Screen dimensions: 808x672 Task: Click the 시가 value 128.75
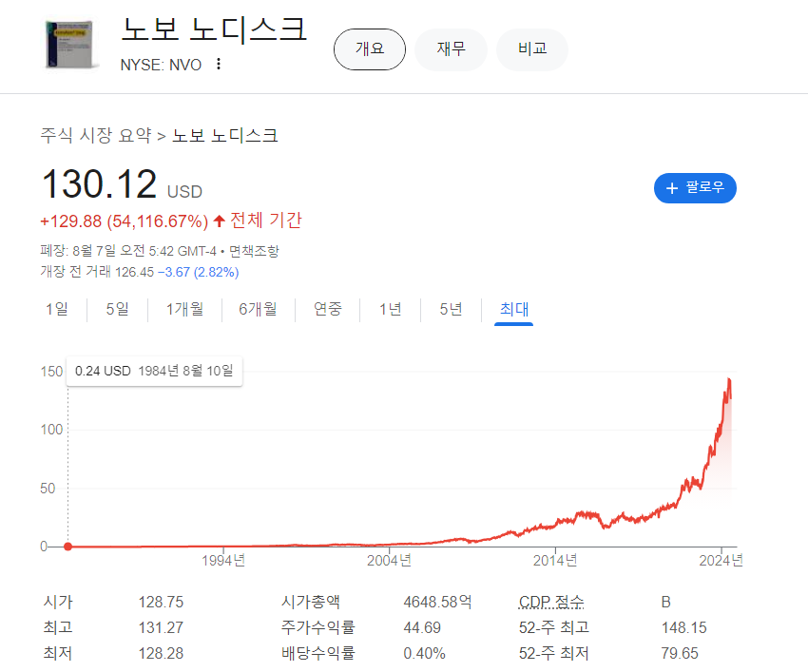point(161,602)
